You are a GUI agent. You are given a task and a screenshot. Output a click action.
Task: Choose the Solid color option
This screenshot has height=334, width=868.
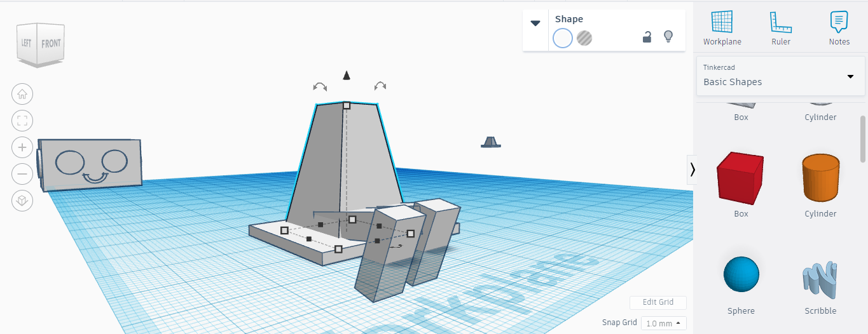tap(563, 38)
